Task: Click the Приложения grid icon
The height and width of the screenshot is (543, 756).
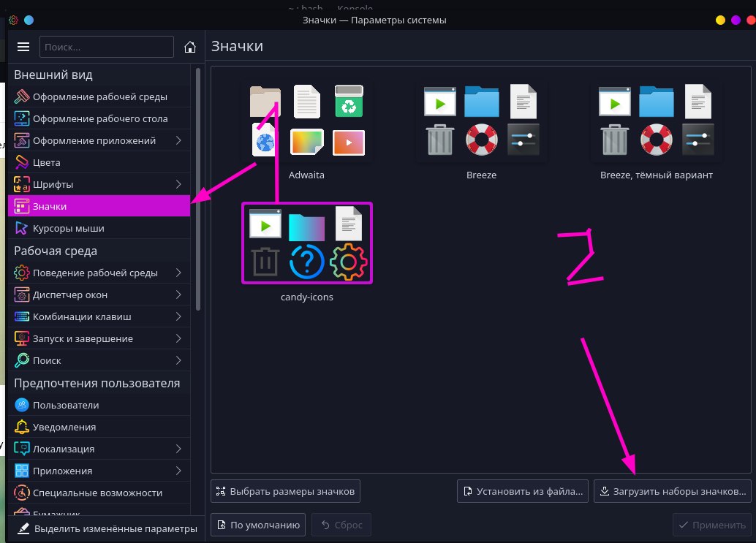Action: coord(22,471)
